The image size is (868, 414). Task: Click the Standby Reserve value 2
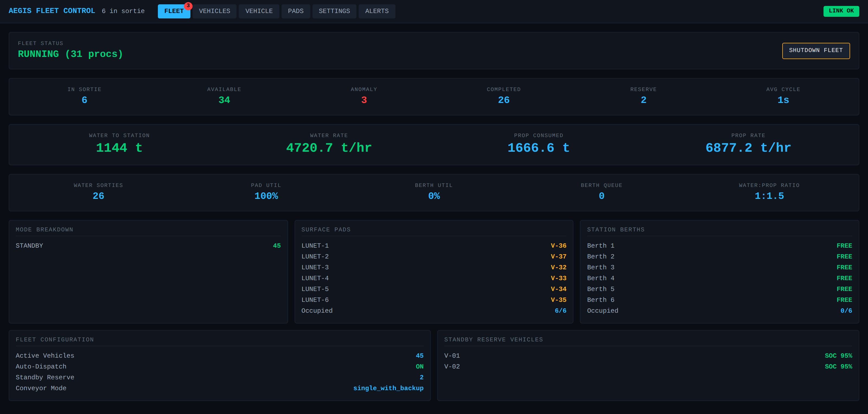point(422,377)
